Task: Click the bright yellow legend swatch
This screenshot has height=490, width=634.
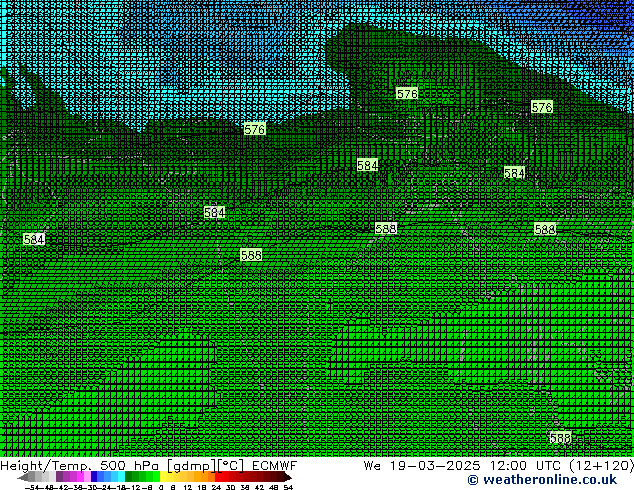Action: (163, 476)
